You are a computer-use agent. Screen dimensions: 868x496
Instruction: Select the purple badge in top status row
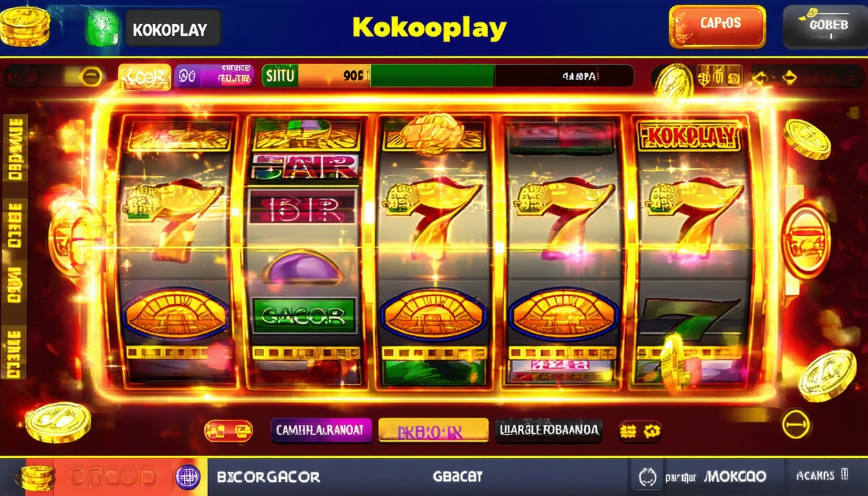coord(214,76)
